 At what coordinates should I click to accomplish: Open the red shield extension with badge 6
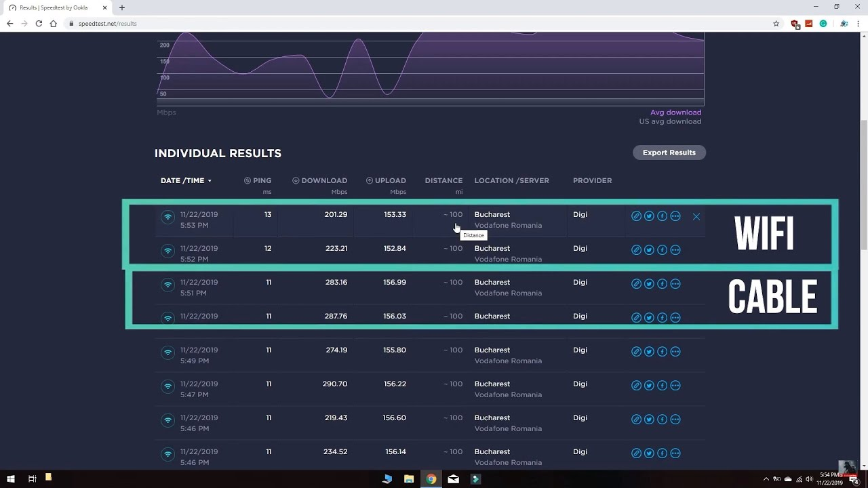click(x=795, y=24)
